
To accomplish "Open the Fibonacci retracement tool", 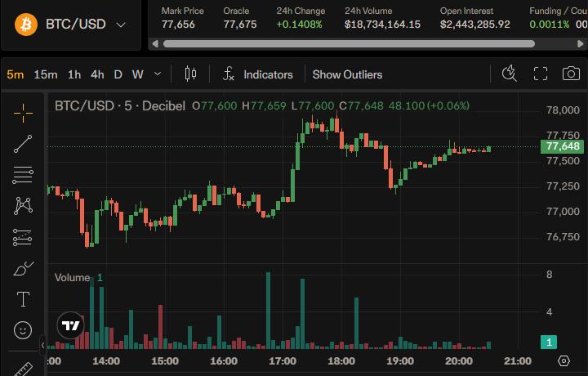I will point(23,175).
